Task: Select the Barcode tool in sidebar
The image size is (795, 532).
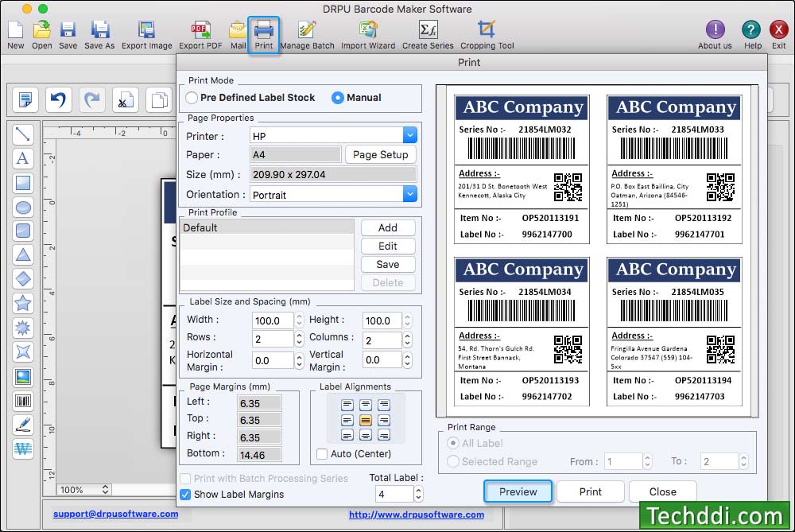Action: point(23,401)
